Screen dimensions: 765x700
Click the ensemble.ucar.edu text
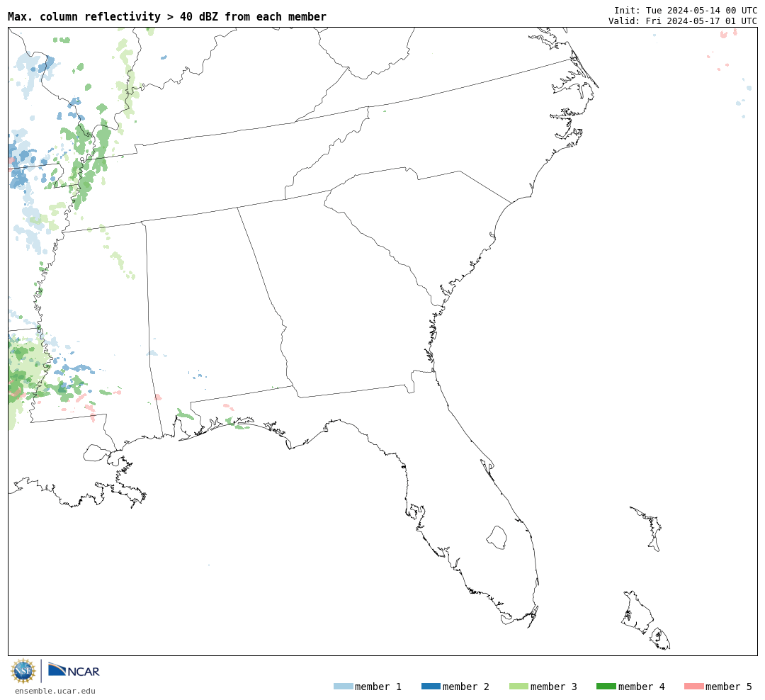pyautogui.click(x=55, y=691)
